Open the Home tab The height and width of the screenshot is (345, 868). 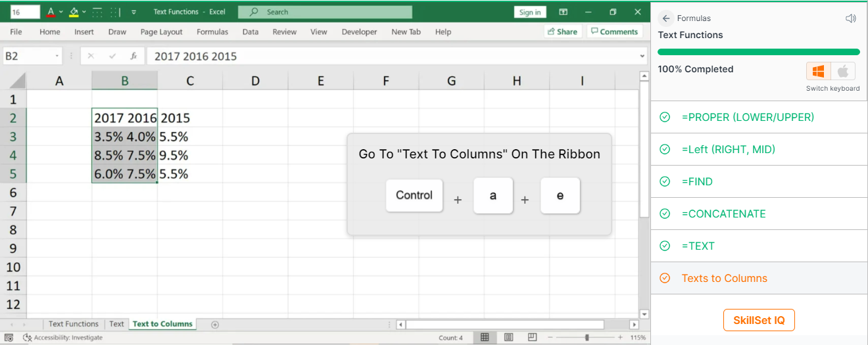(50, 32)
